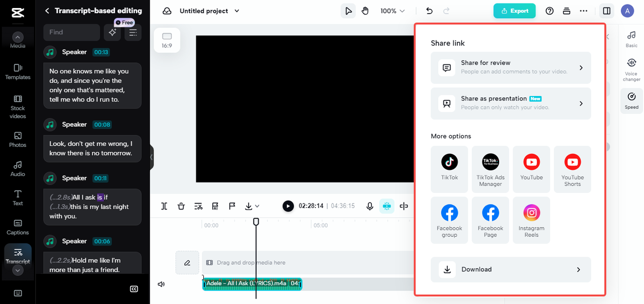
Task: Toggle the panel layout icon
Action: [607, 11]
